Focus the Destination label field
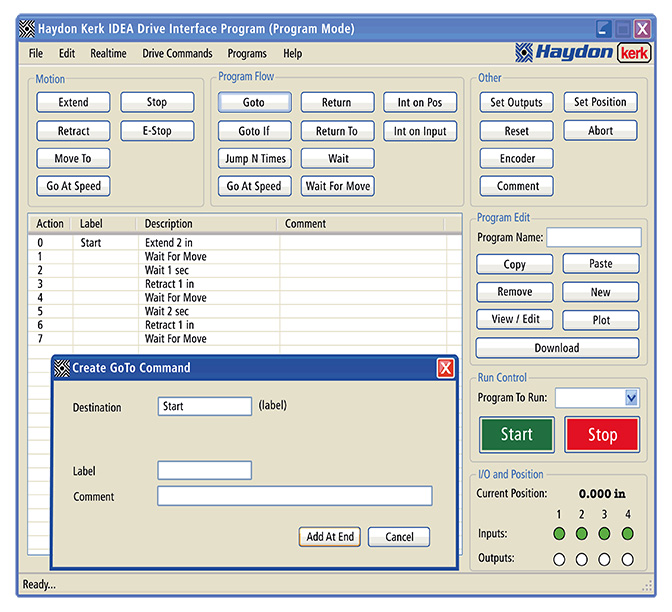The width and height of the screenshot is (672, 612). click(205, 407)
